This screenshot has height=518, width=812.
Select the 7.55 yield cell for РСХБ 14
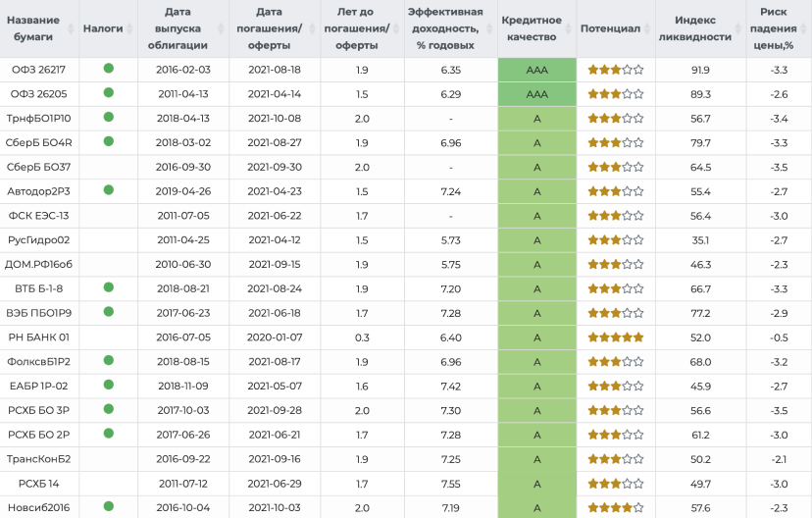click(450, 484)
